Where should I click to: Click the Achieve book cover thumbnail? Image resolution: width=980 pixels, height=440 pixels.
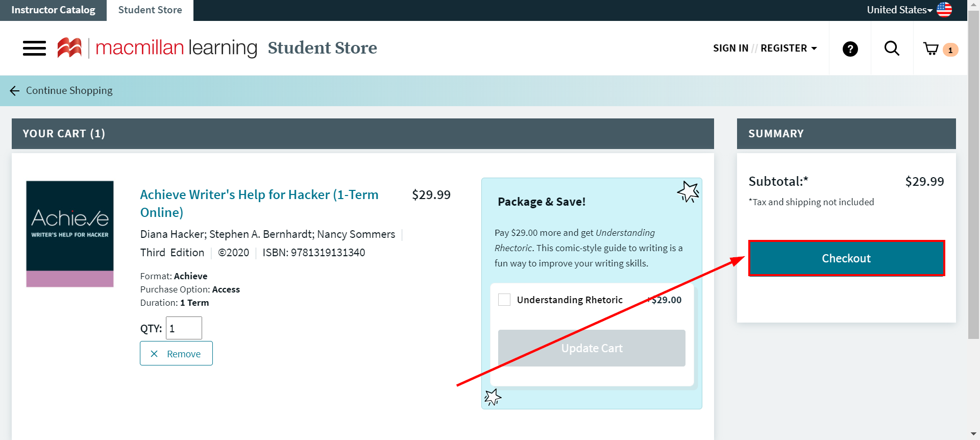click(x=69, y=233)
